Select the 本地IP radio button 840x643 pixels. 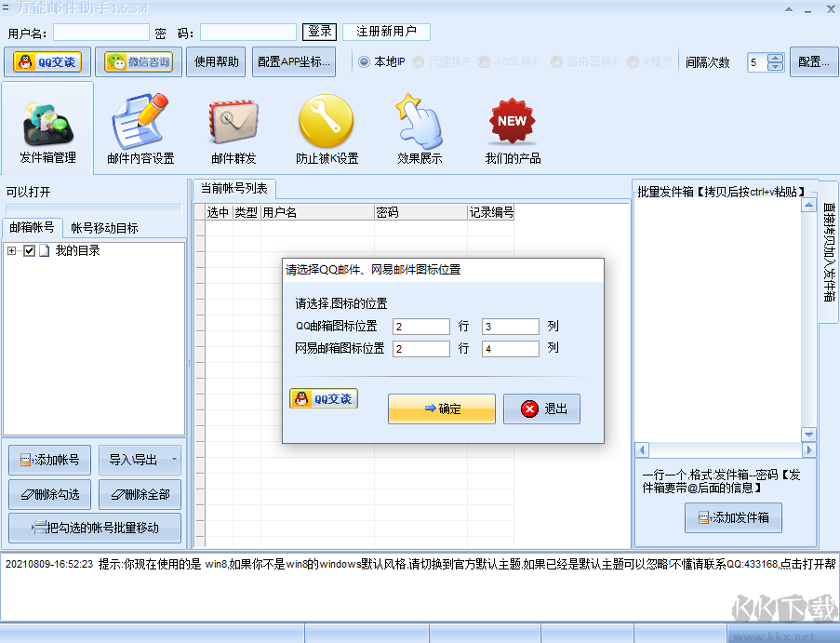363,62
